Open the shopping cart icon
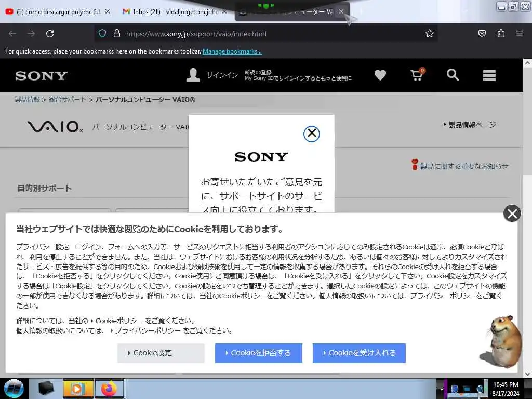 click(417, 75)
